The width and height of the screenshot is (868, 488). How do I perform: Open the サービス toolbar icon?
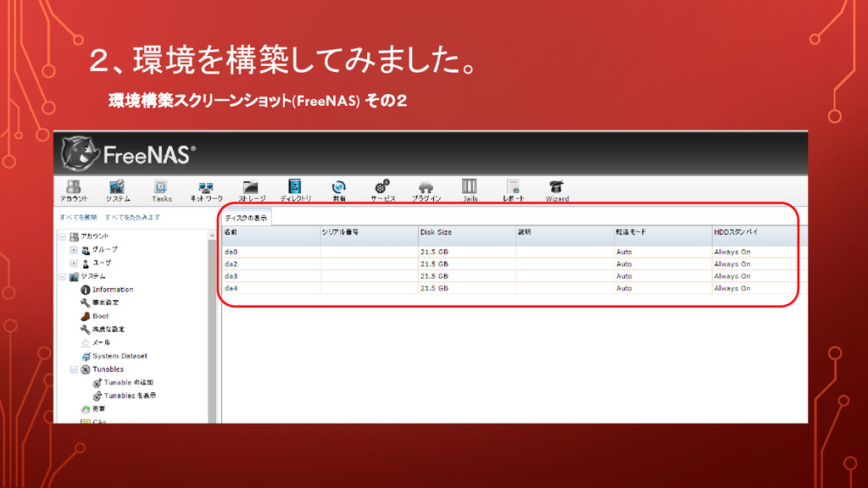(x=382, y=191)
